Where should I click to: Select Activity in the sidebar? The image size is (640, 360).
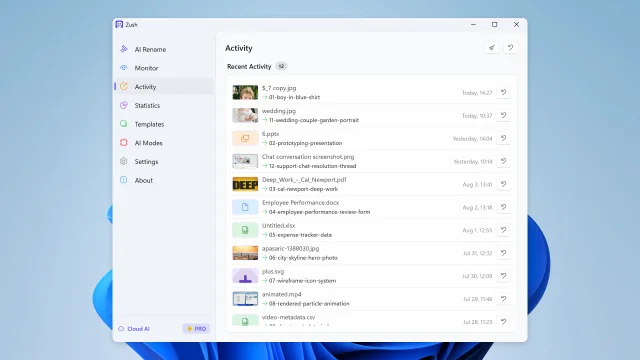[x=164, y=87]
